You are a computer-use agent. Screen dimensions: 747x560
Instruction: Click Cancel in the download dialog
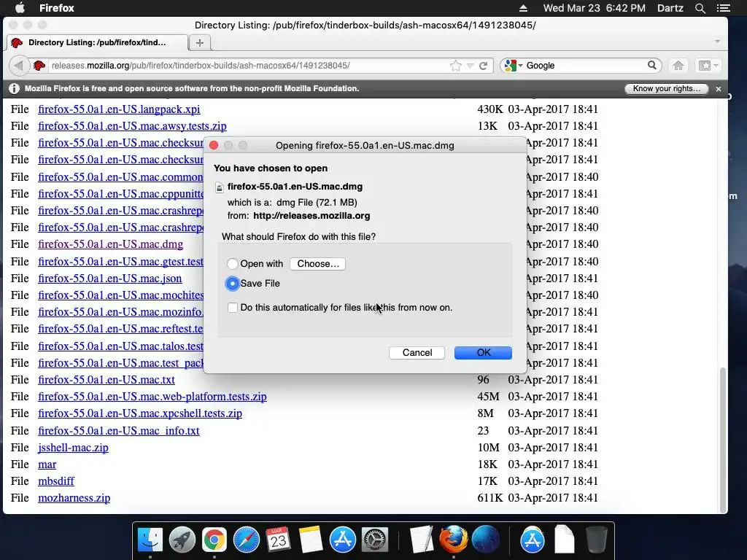[x=417, y=353]
